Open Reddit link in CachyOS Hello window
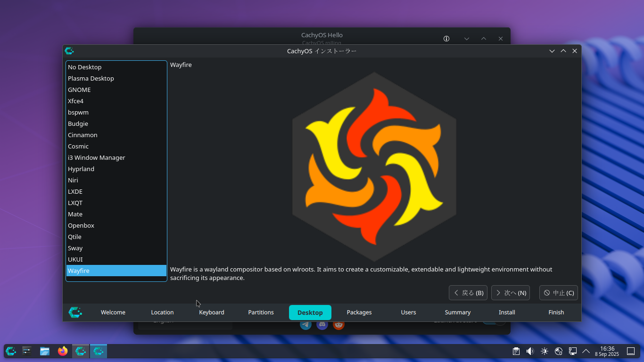Viewport: 644px width, 362px height. 339,325
